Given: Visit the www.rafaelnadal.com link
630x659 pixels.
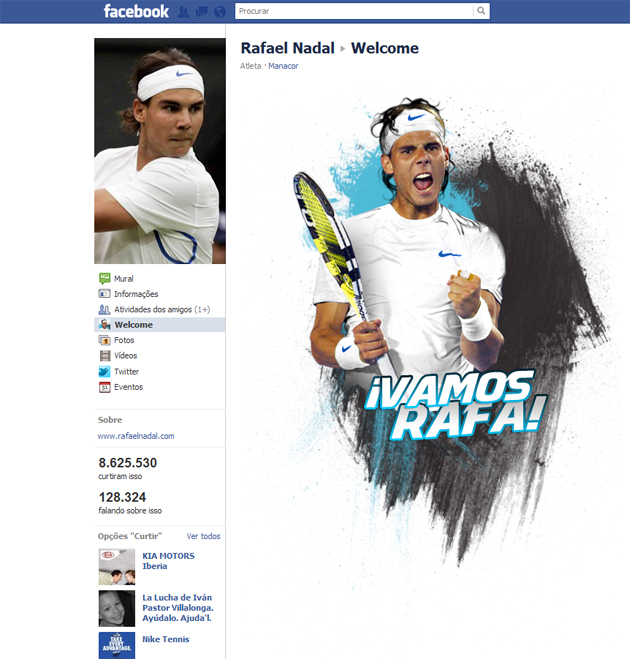Looking at the screenshot, I should coord(136,436).
